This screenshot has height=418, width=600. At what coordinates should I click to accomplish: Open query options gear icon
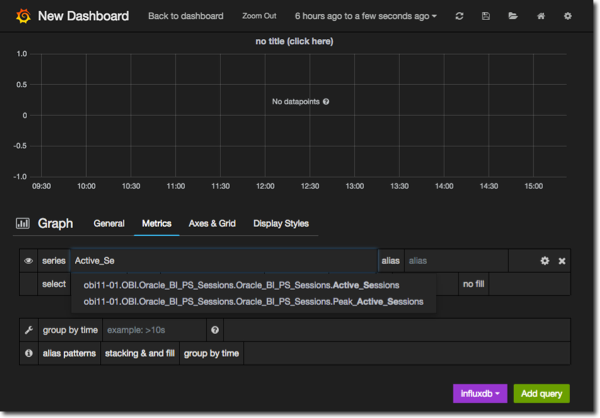tap(545, 261)
